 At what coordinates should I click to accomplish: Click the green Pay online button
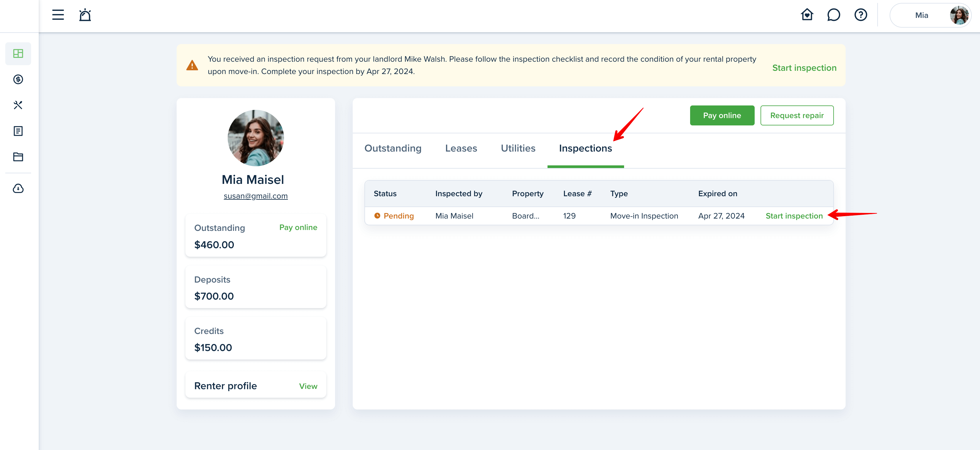tap(722, 115)
